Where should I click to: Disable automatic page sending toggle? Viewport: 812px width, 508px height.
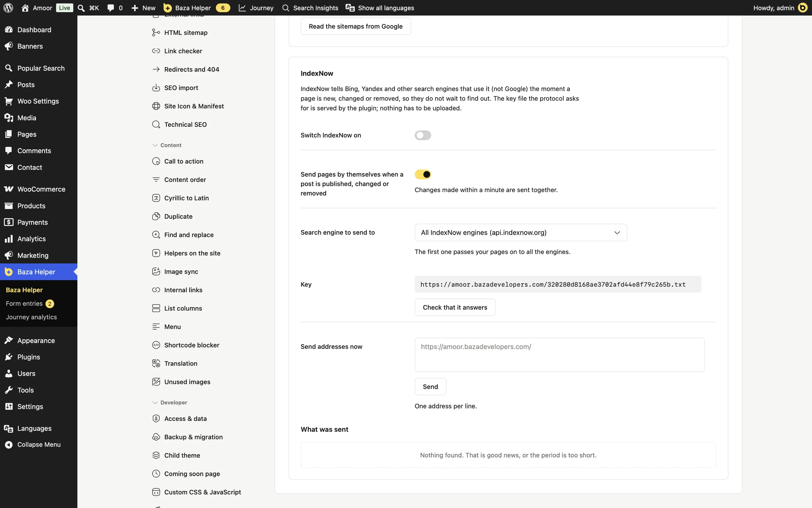(x=423, y=174)
